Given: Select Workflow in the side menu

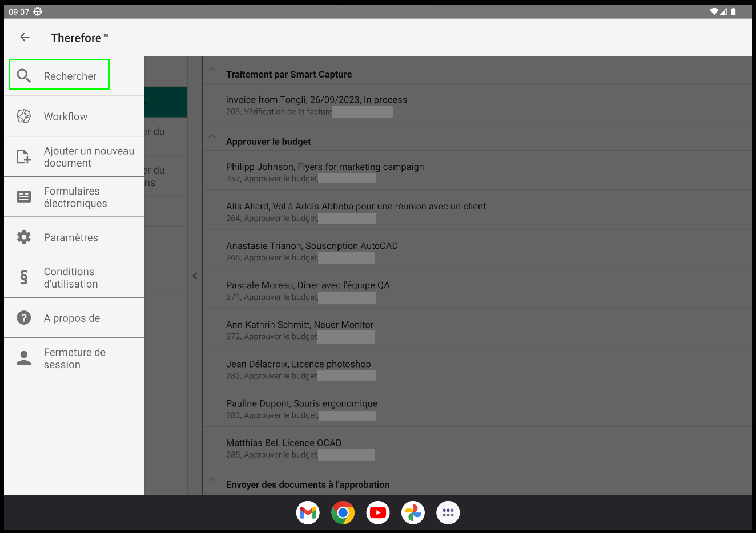Looking at the screenshot, I should [74, 116].
